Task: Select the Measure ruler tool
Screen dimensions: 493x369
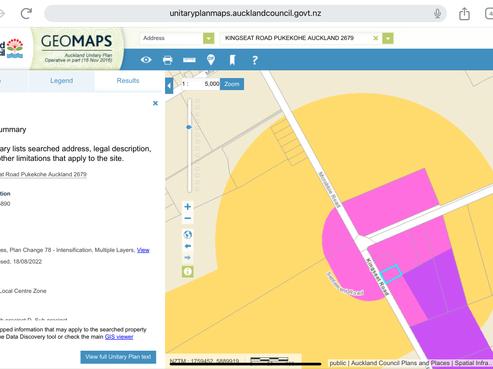Action: pyautogui.click(x=189, y=60)
